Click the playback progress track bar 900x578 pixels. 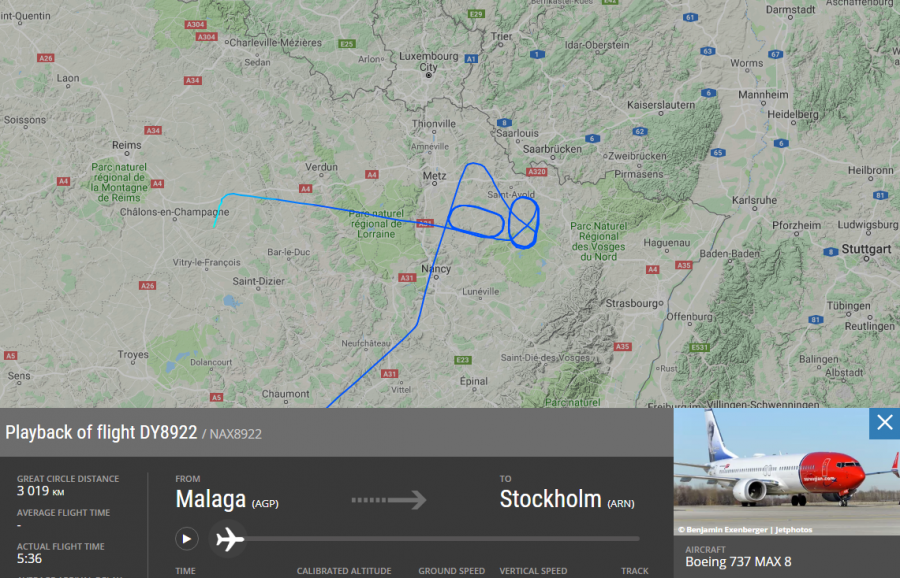(442, 539)
